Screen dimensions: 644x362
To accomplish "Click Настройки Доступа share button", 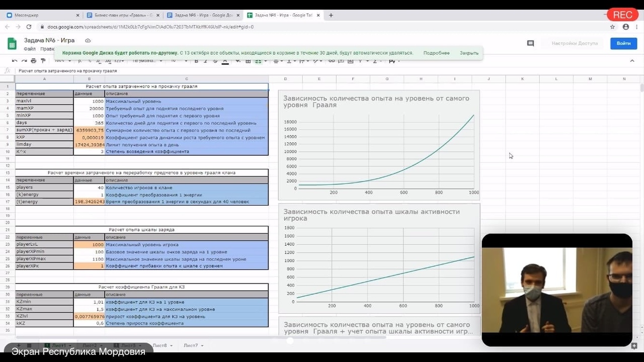I will pyautogui.click(x=575, y=44).
